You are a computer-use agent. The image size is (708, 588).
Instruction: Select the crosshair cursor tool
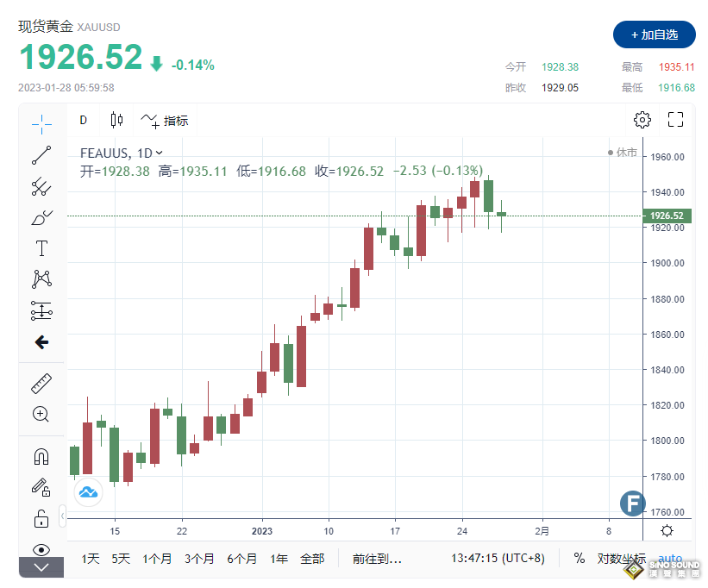(x=41, y=124)
